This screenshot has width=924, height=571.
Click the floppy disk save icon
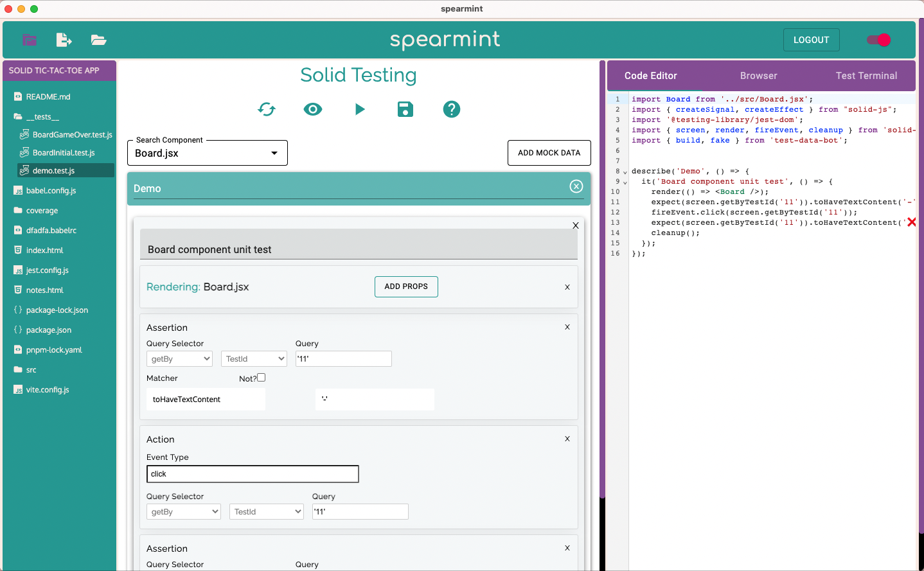point(405,109)
